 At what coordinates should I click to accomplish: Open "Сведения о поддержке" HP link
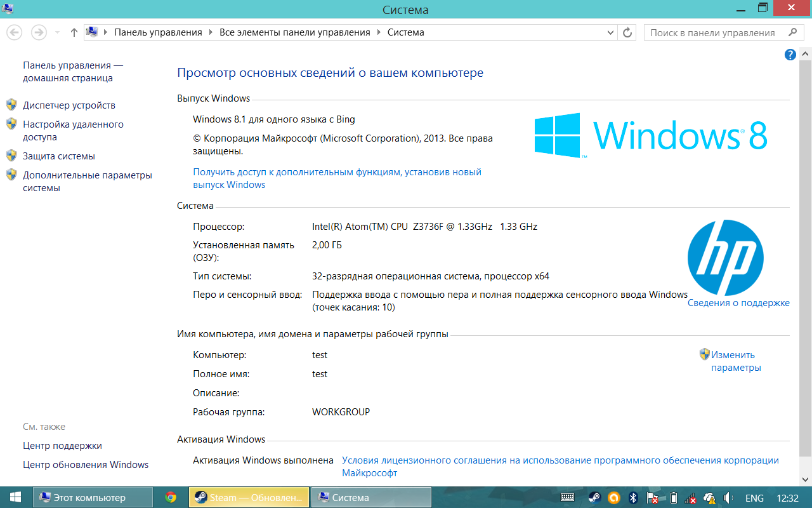738,303
